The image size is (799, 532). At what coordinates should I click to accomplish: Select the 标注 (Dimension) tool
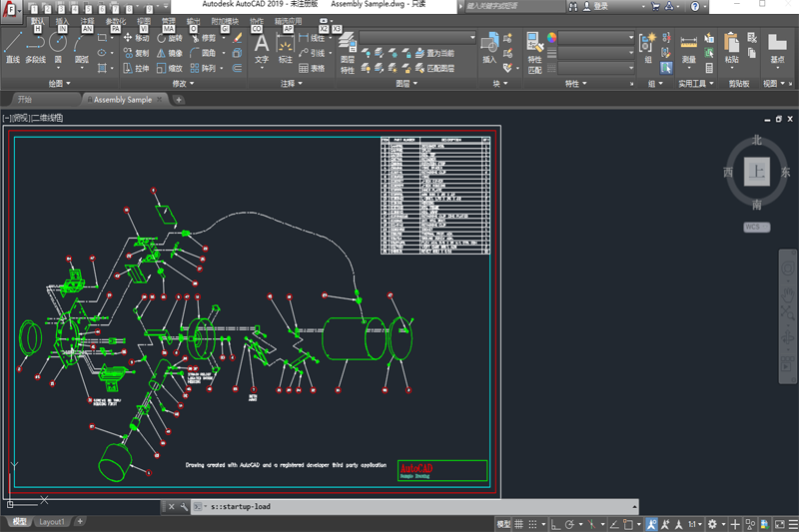click(x=286, y=48)
